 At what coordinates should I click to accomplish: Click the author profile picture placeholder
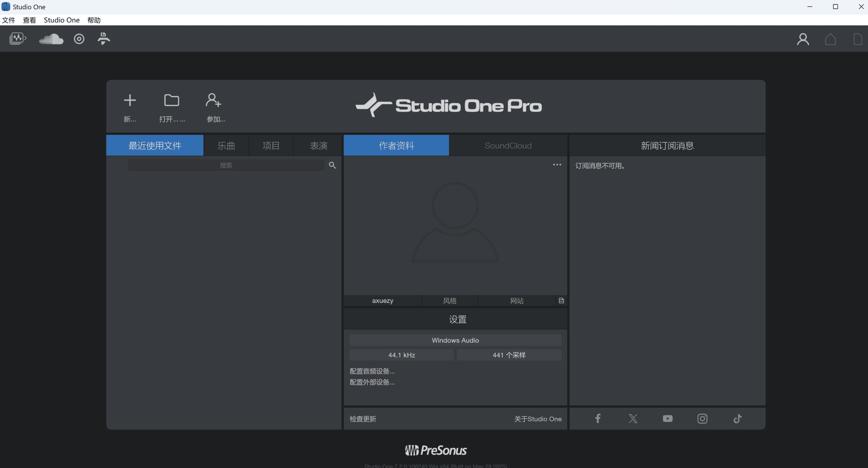click(455, 222)
